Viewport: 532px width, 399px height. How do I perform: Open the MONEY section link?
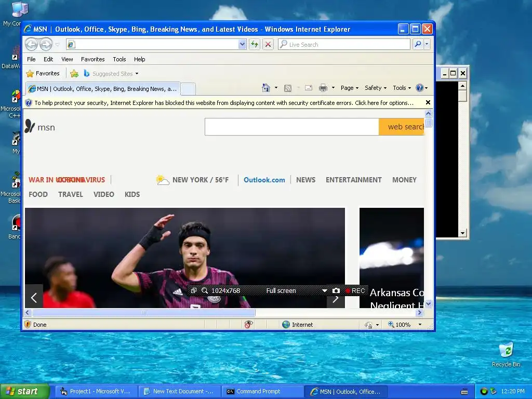pyautogui.click(x=404, y=180)
